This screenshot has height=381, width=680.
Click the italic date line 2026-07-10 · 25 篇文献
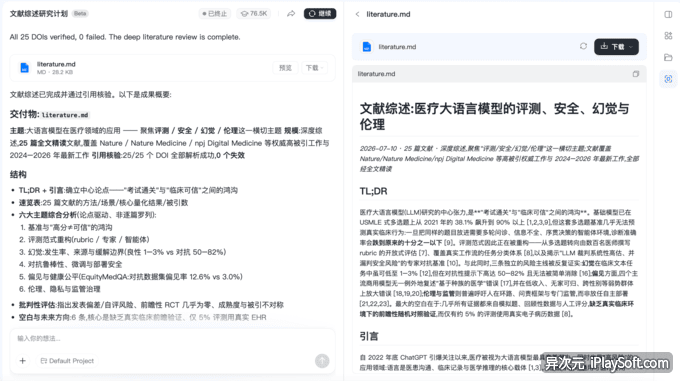coord(499,159)
